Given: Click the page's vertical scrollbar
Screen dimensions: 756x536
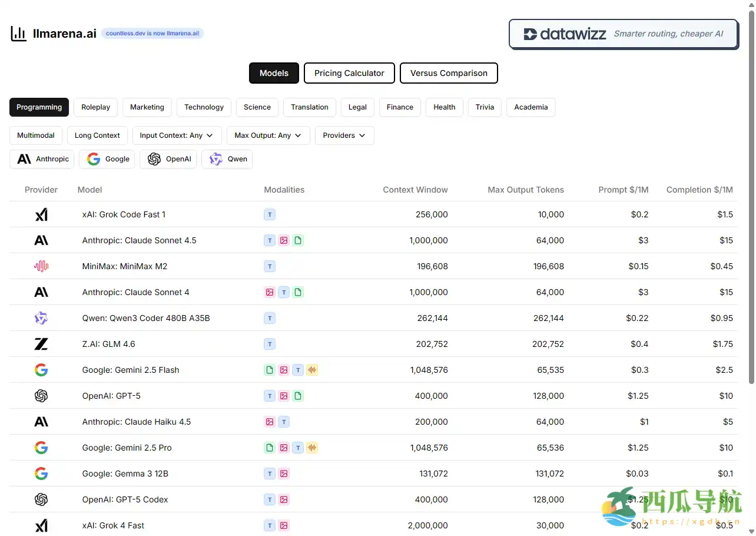Looking at the screenshot, I should (751, 194).
